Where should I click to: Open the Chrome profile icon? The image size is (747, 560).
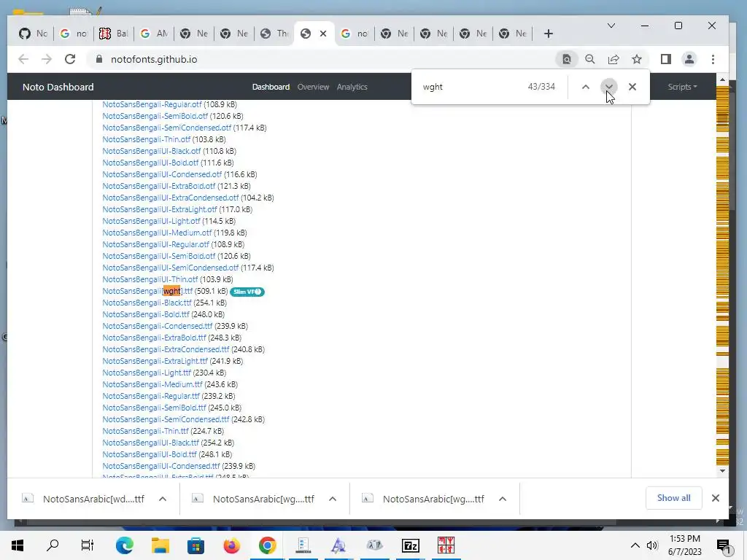689,59
